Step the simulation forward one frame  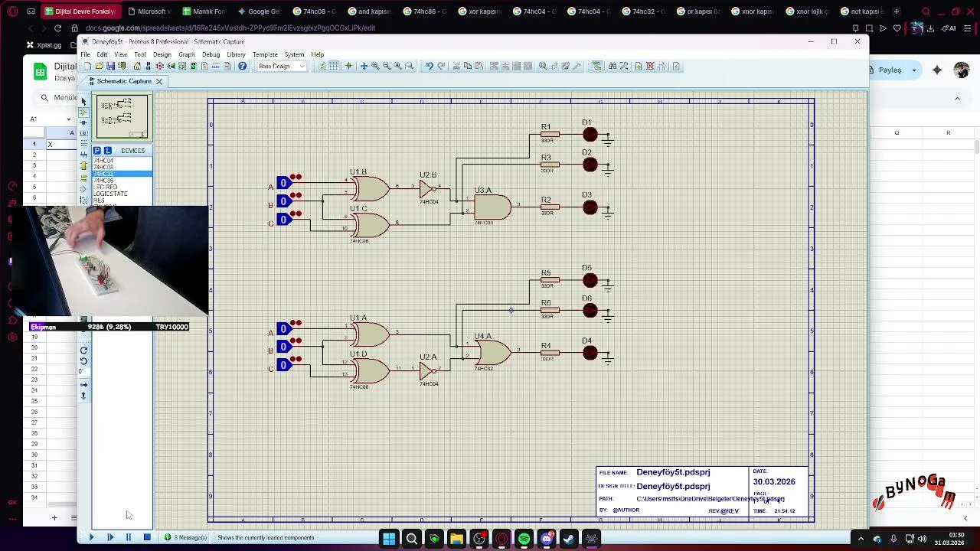point(109,537)
